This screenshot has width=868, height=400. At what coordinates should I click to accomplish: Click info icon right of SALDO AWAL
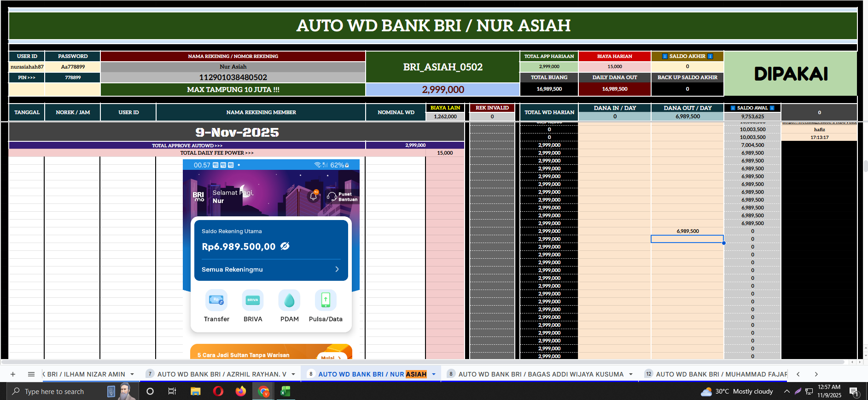772,108
